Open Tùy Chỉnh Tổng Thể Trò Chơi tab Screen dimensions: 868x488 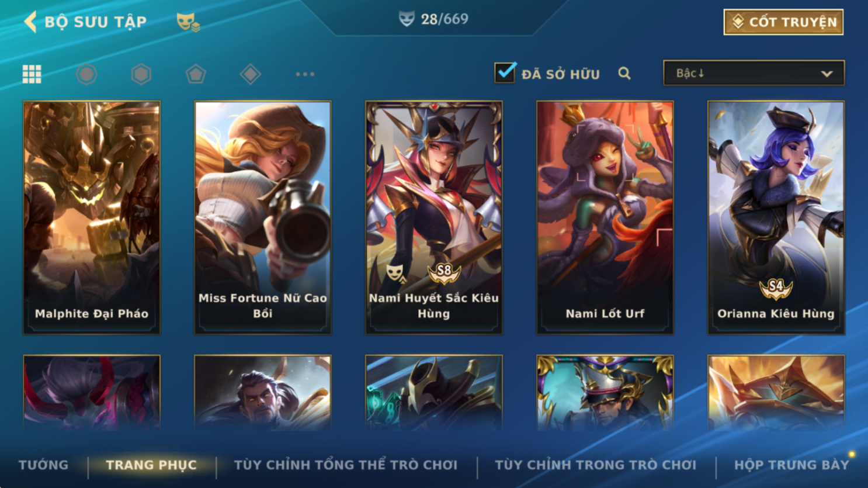346,465
